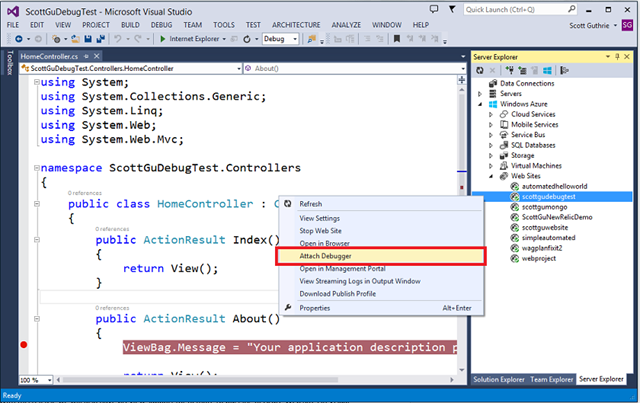Open the Internet Explorer browser dropdown arrow

pos(224,39)
